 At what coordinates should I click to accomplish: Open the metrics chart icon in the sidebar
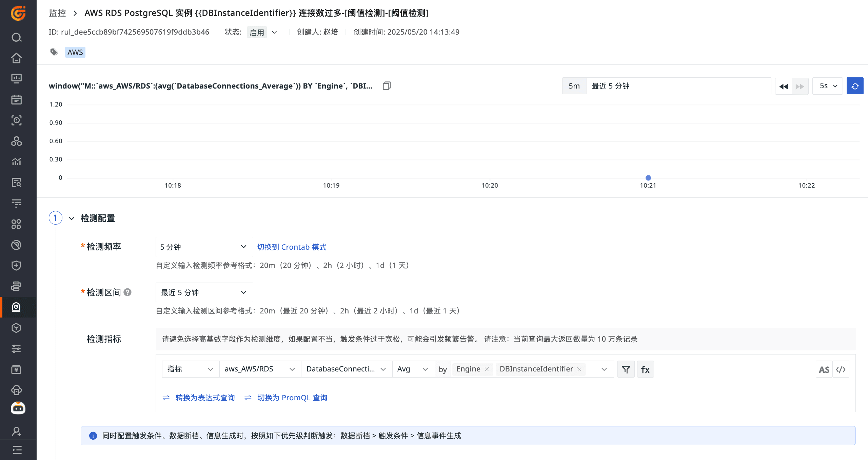pyautogui.click(x=17, y=162)
